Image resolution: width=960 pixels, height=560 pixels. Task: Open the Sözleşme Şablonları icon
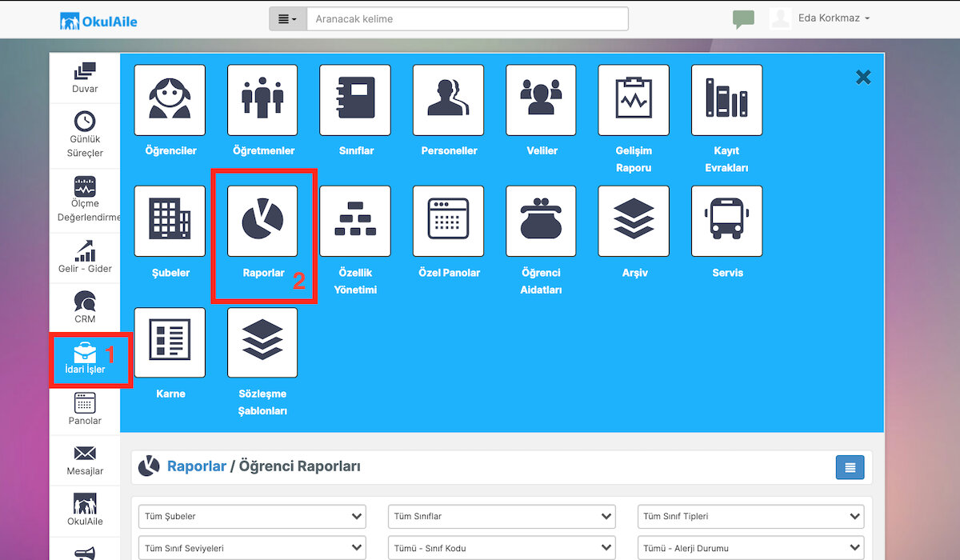[262, 342]
